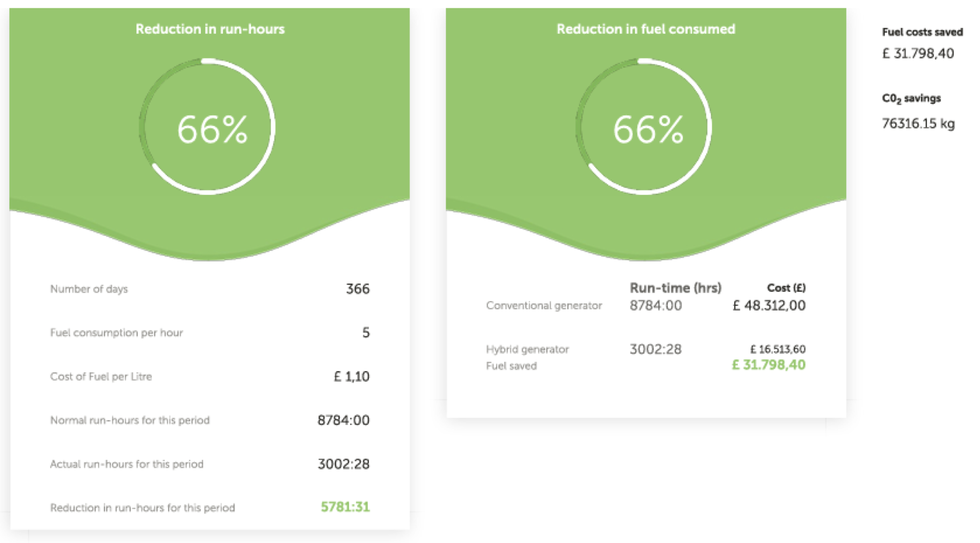The image size is (980, 543).
Task: Select the fuel price £ 1,10
Action: (x=352, y=376)
